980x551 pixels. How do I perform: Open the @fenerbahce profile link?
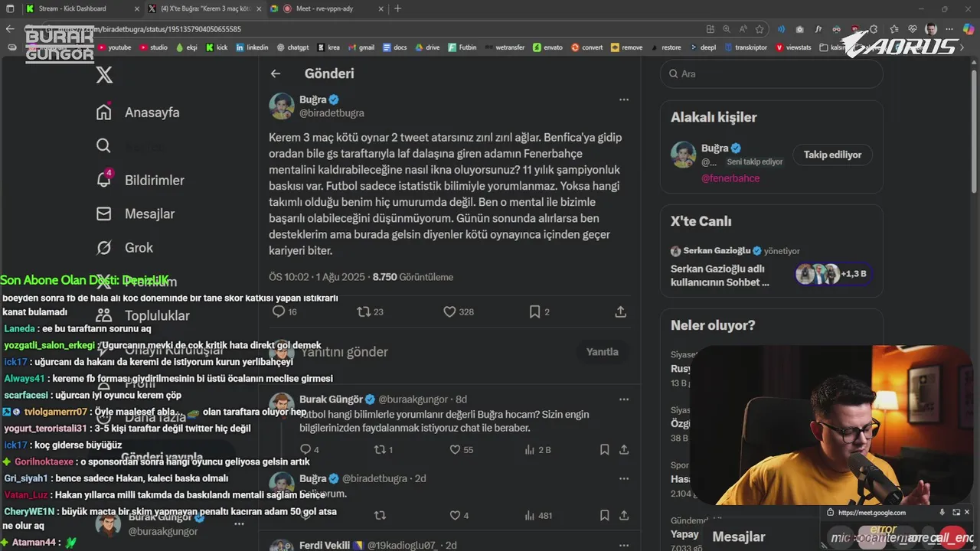tap(730, 178)
